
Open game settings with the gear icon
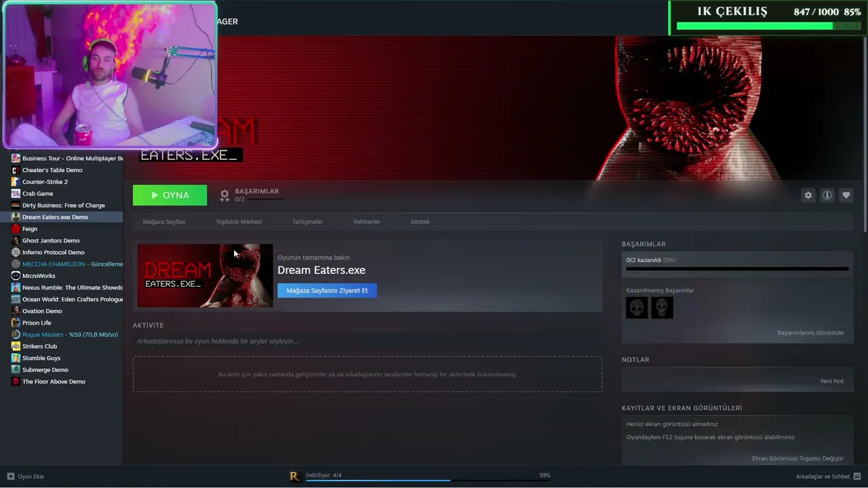point(808,195)
